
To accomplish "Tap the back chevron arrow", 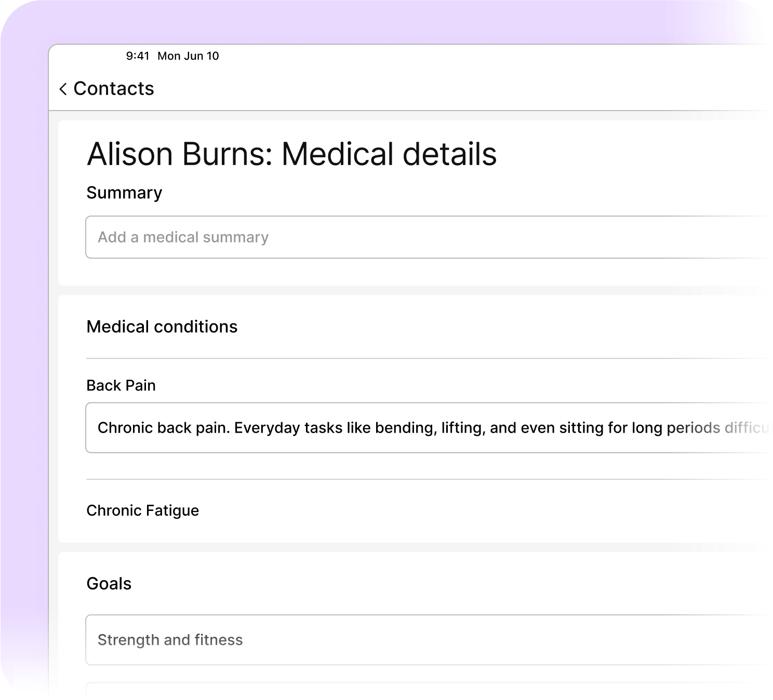I will [x=63, y=89].
